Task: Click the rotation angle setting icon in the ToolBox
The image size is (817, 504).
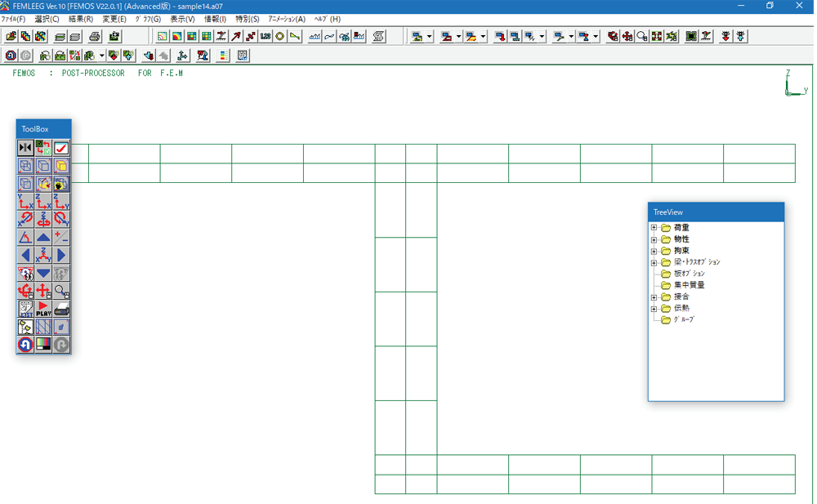Action: point(25,238)
